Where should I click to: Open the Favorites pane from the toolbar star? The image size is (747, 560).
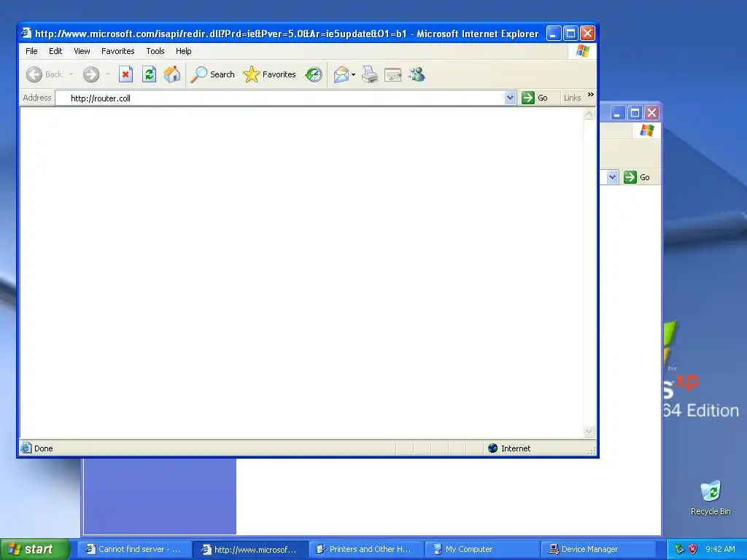click(x=270, y=74)
